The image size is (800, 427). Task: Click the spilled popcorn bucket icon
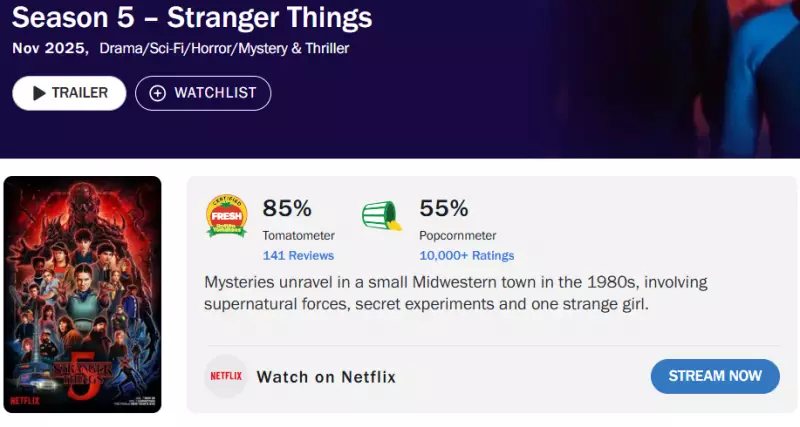pyautogui.click(x=381, y=216)
